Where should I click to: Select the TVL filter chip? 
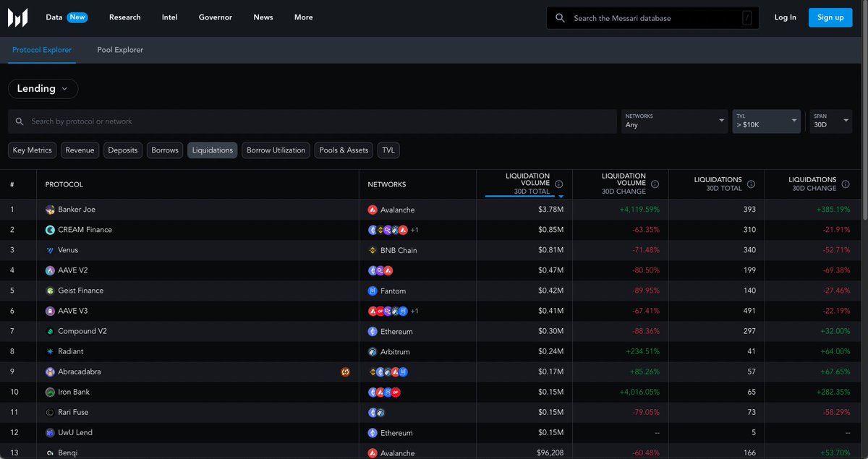point(388,150)
